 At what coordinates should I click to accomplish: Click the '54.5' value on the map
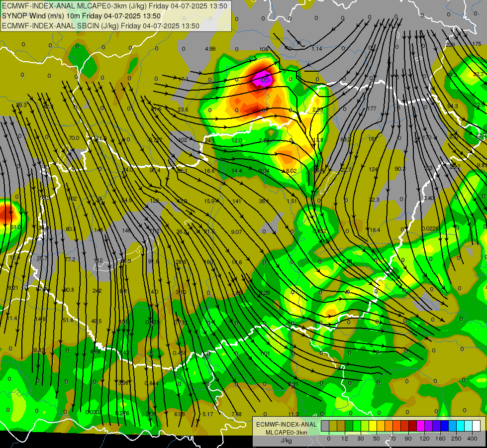(127, 200)
